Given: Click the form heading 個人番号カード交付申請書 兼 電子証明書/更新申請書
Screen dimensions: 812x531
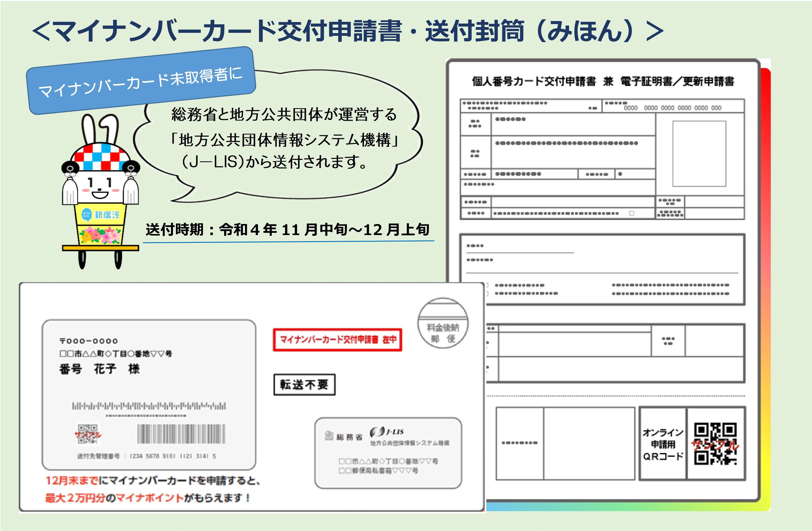Looking at the screenshot, I should click(603, 81).
